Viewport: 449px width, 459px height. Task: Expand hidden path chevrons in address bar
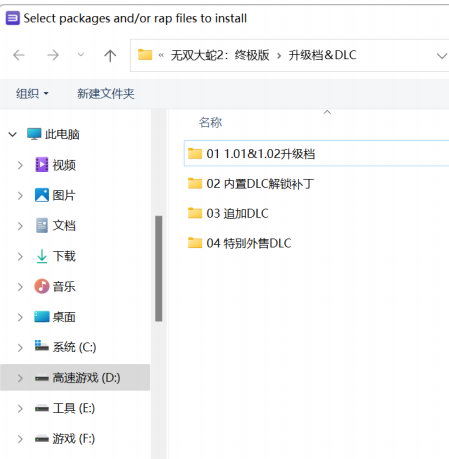pos(161,55)
